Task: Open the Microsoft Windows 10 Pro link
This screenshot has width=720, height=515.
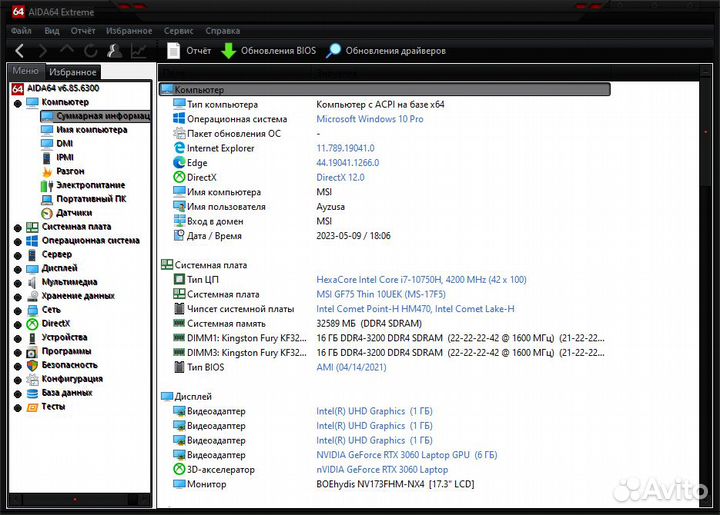Action: [x=370, y=119]
